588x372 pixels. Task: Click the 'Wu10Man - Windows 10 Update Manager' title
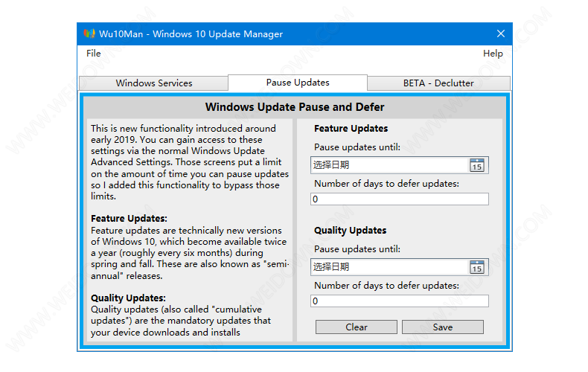[191, 34]
